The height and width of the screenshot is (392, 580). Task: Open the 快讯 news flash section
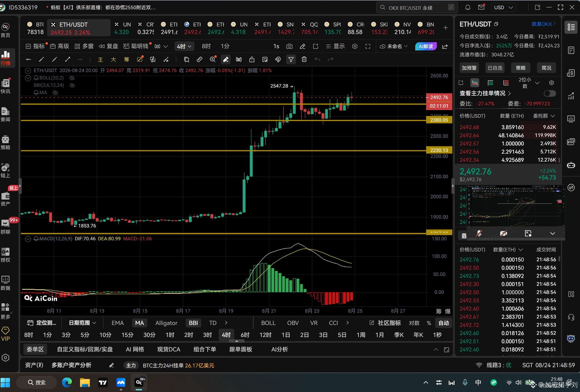click(x=5, y=86)
